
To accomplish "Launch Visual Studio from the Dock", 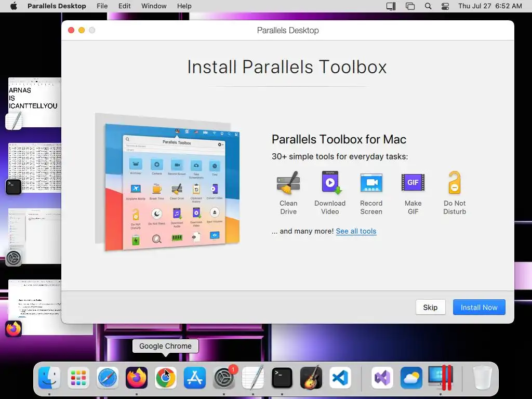I will coord(382,378).
